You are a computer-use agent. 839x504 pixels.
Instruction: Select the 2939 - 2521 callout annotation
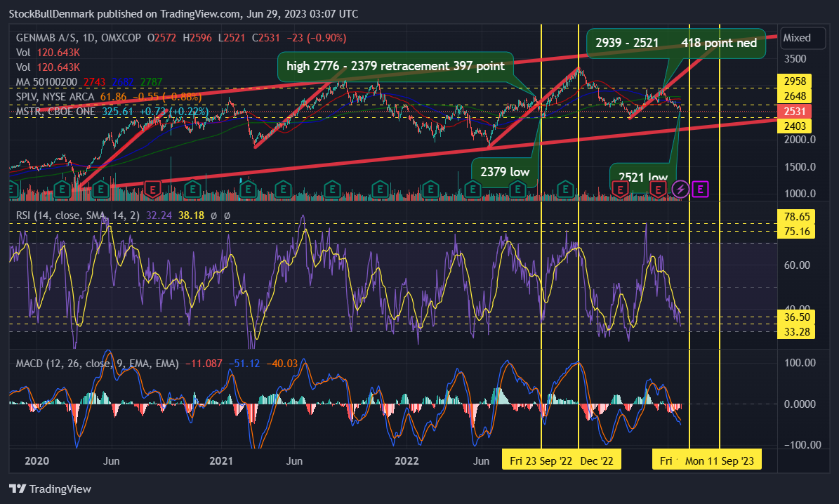tap(676, 43)
